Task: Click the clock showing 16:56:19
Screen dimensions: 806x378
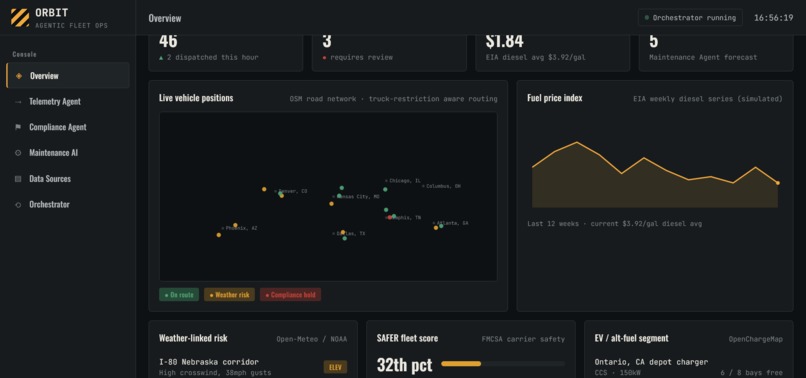Action: pos(774,17)
